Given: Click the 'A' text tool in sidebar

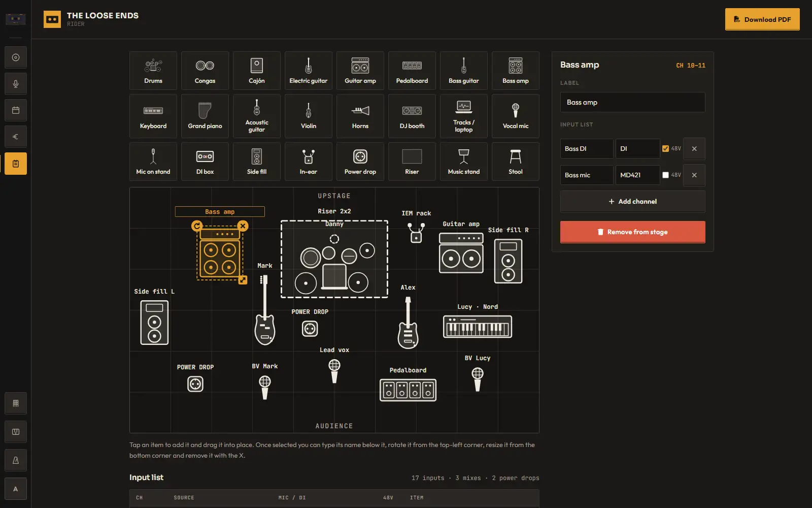Looking at the screenshot, I should (16, 489).
